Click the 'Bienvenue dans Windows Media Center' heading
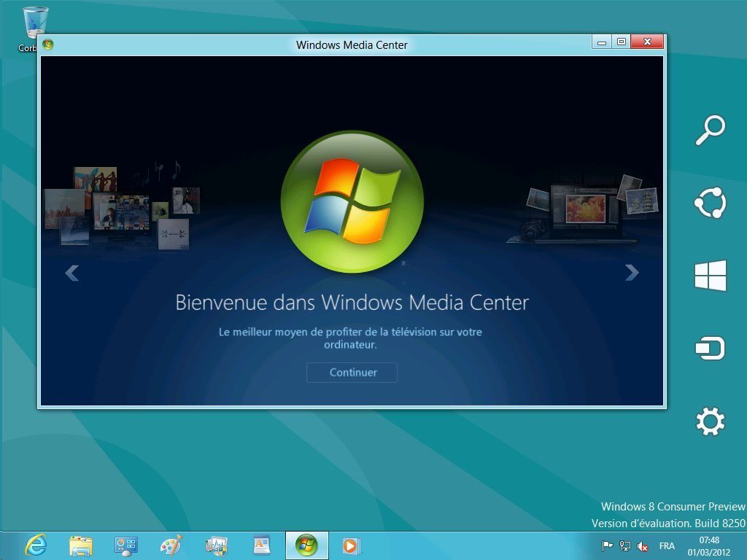The height and width of the screenshot is (560, 747). click(x=352, y=303)
